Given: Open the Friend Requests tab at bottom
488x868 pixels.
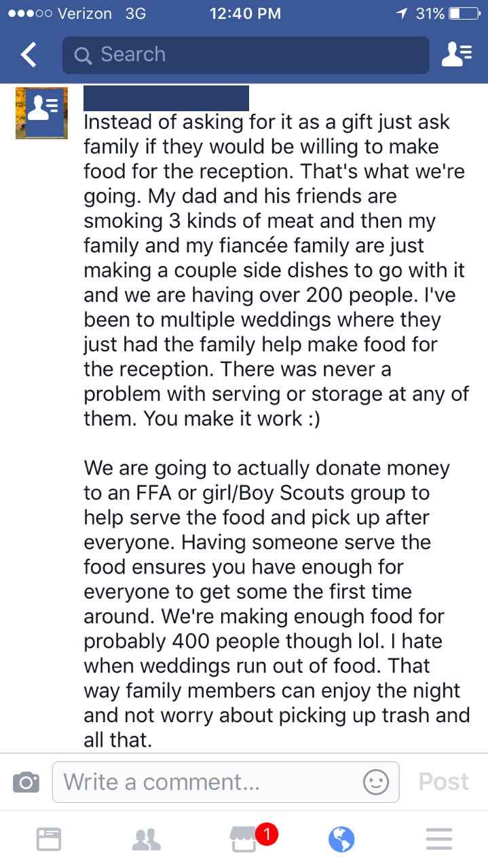Looking at the screenshot, I should click(148, 840).
